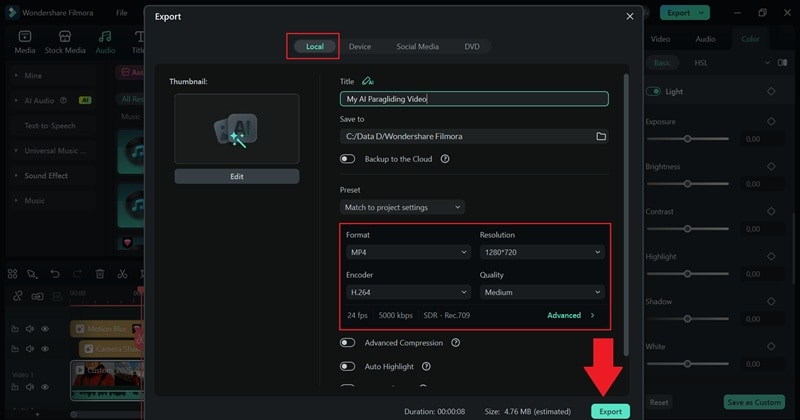This screenshot has height=420, width=800.
Task: Click the Reset button in Color panel
Action: click(x=659, y=402)
